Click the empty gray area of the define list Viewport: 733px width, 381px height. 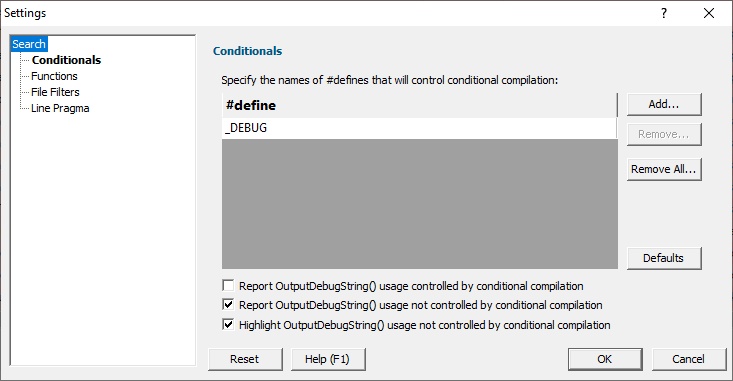click(x=419, y=203)
